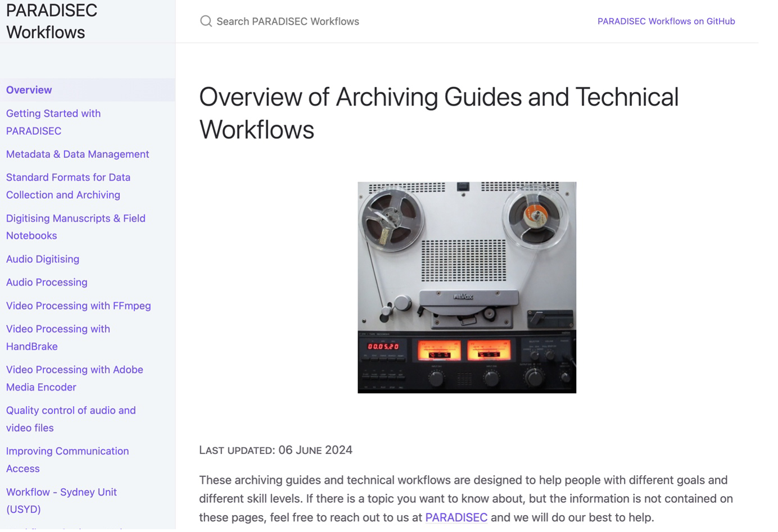
Task: Navigate to Audio Processing
Action: click(47, 282)
